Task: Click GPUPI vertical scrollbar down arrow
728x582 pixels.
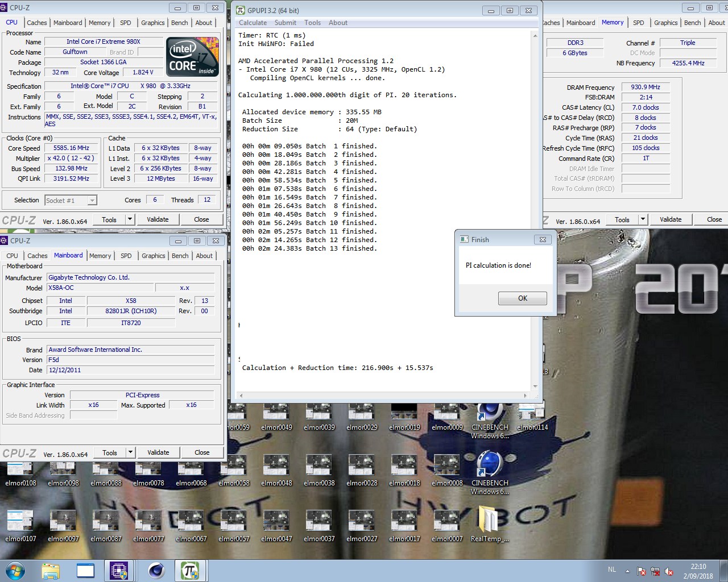Action: click(535, 386)
